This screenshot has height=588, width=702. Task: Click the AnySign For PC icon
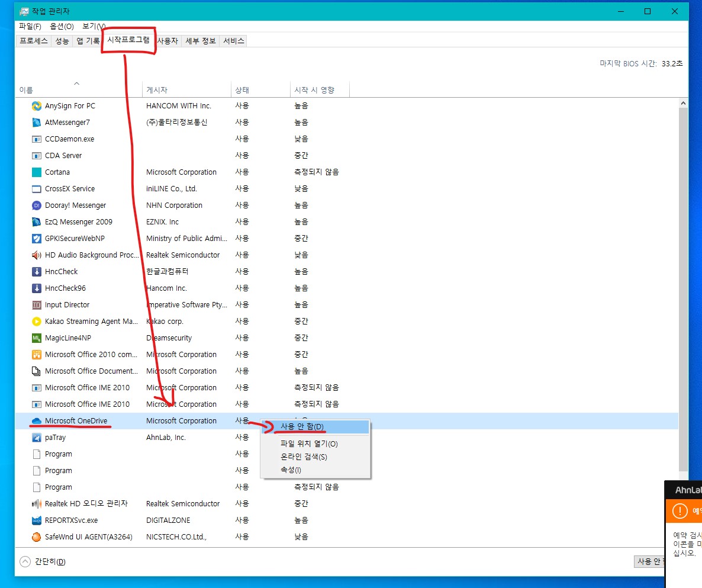[x=36, y=106]
